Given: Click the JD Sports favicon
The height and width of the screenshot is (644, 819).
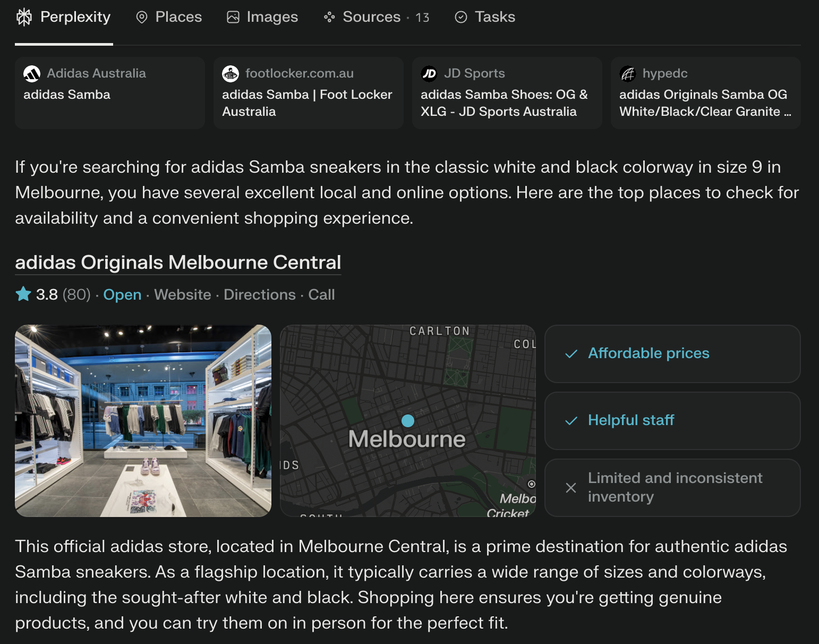Looking at the screenshot, I should pyautogui.click(x=429, y=73).
